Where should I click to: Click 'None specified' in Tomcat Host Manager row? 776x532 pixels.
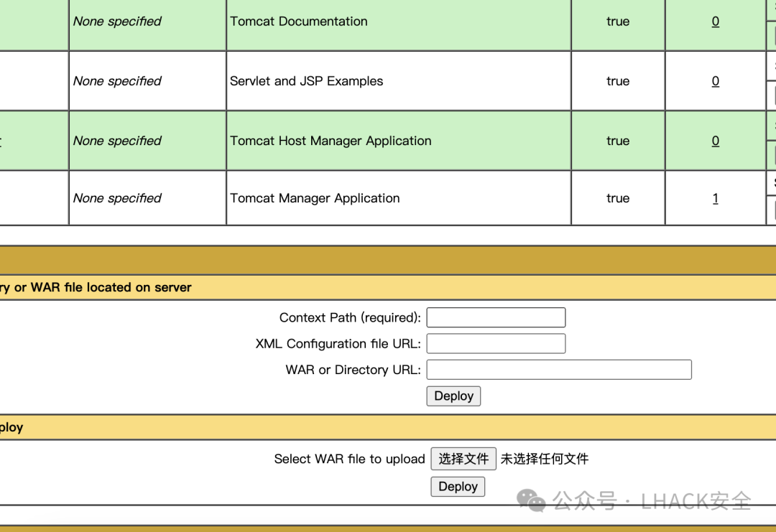(117, 141)
